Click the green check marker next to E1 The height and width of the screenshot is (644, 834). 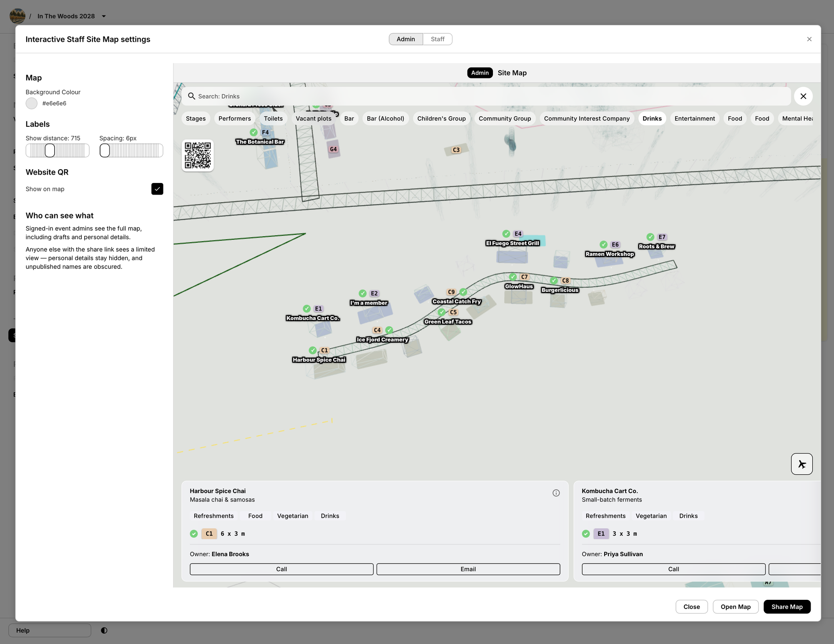307,309
